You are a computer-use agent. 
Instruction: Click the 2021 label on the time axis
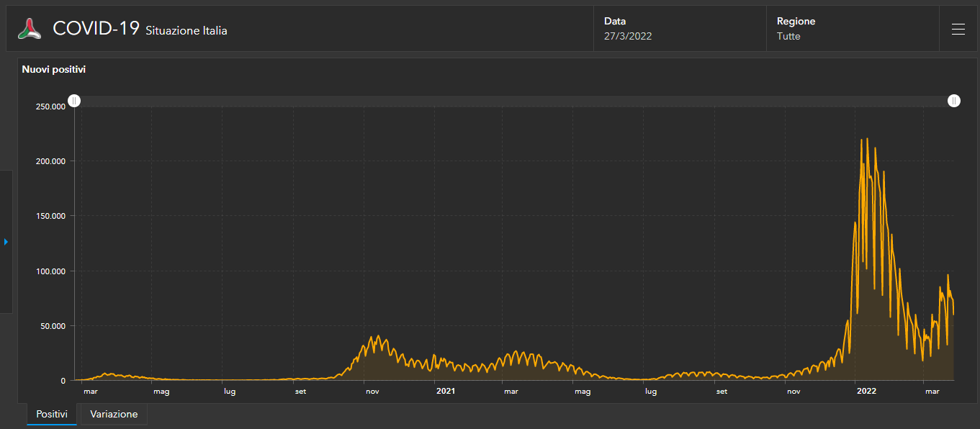pos(446,392)
